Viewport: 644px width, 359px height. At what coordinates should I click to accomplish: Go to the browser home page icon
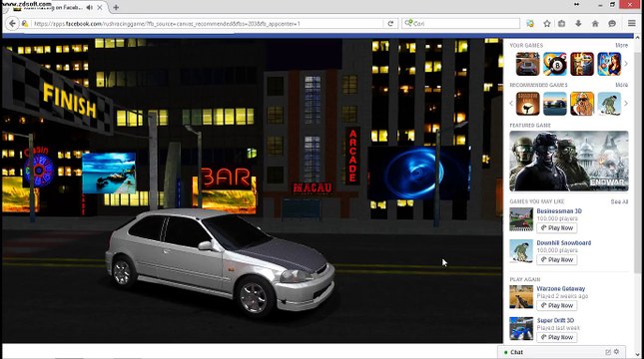click(x=595, y=24)
